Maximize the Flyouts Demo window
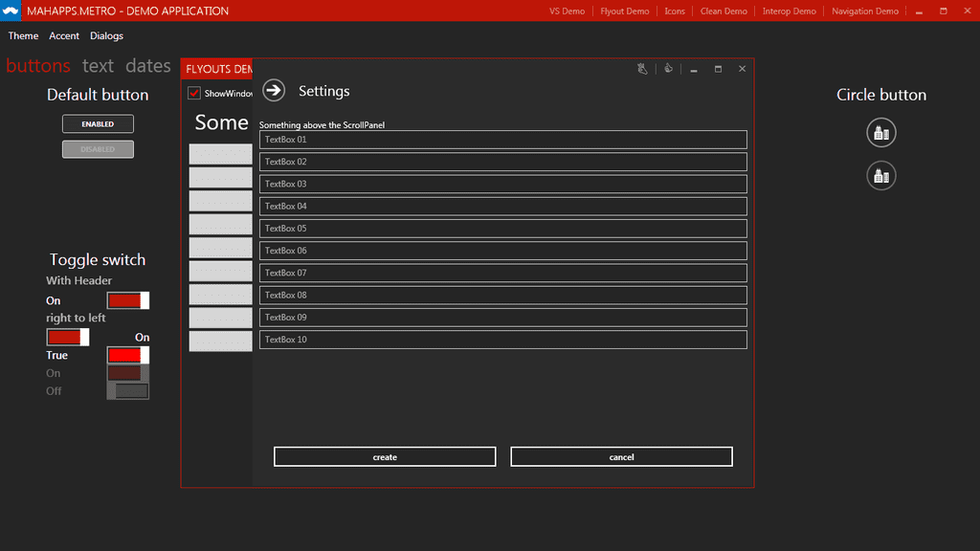980x551 pixels. [718, 69]
